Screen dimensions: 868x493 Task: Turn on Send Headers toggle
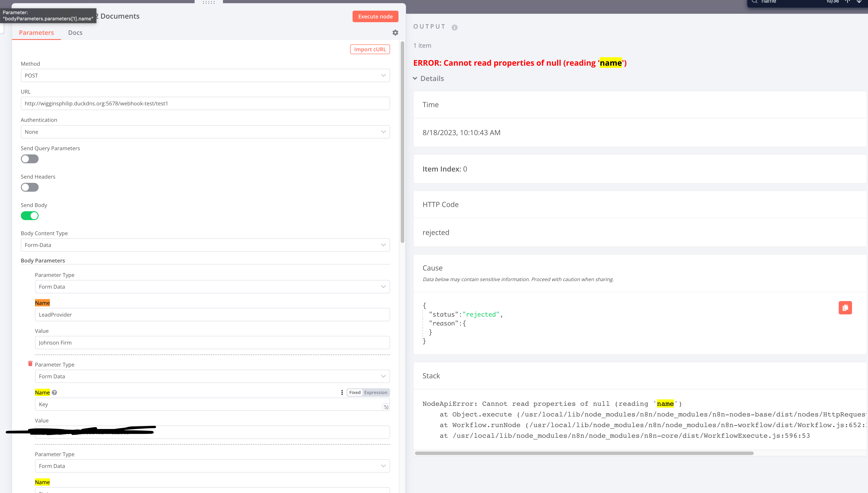coord(30,187)
